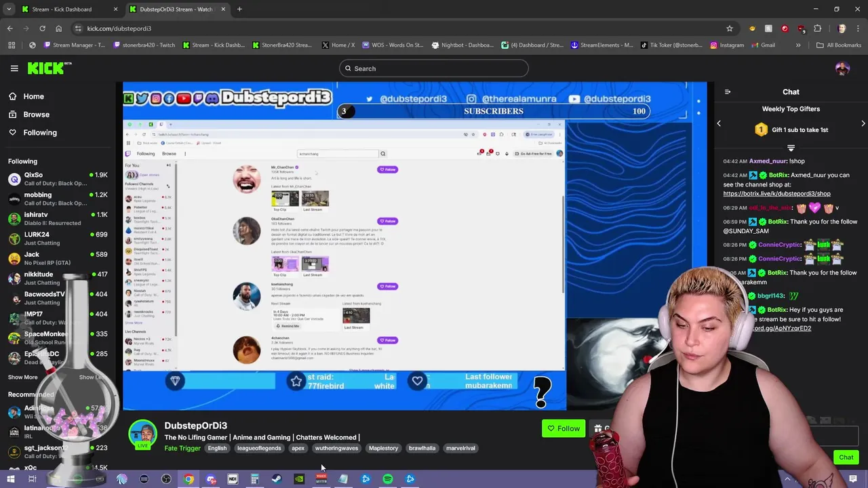The height and width of the screenshot is (488, 868).
Task: Select the marvelrival tag
Action: [460, 448]
